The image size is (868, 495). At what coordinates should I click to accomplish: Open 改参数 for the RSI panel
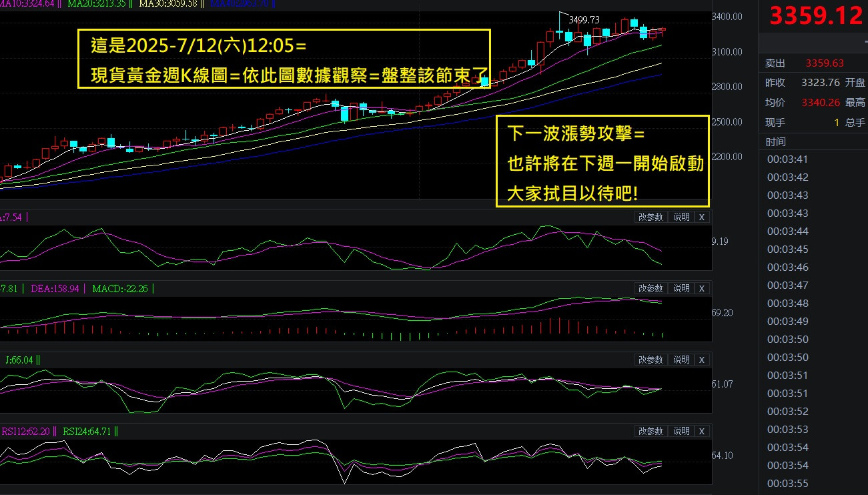pos(650,431)
